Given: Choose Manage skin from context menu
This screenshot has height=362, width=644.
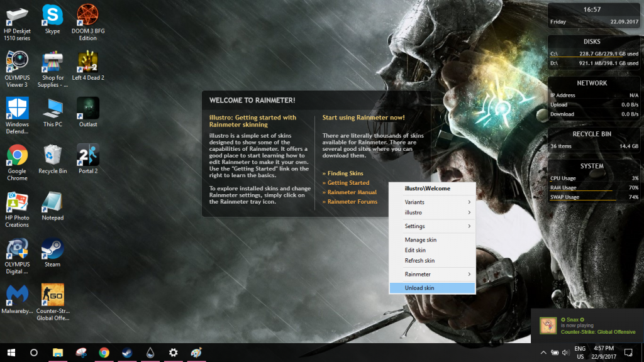Looking at the screenshot, I should (x=433, y=239).
